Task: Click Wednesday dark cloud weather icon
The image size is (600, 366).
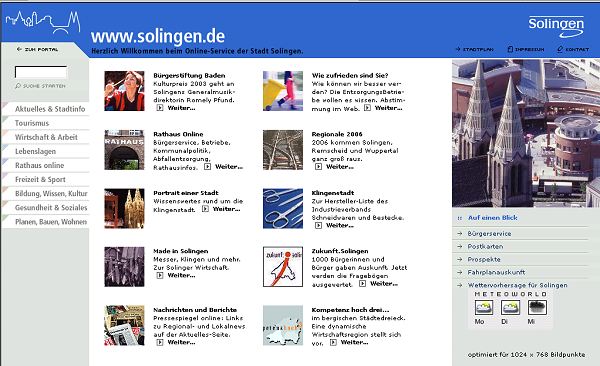Action: point(537,307)
